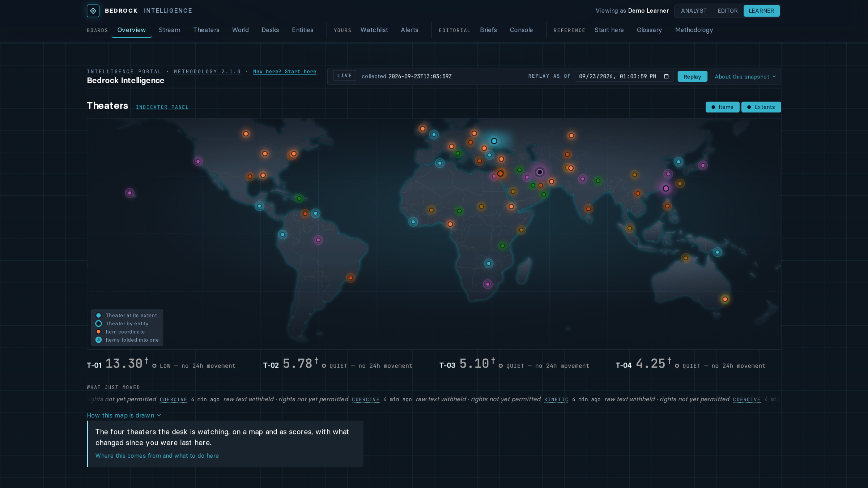This screenshot has width=868, height=488.
Task: Click the orange marker in northern Canada
Action: 246,134
